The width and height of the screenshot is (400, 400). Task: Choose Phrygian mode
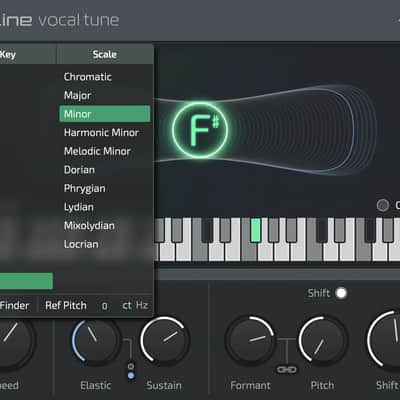[85, 189]
